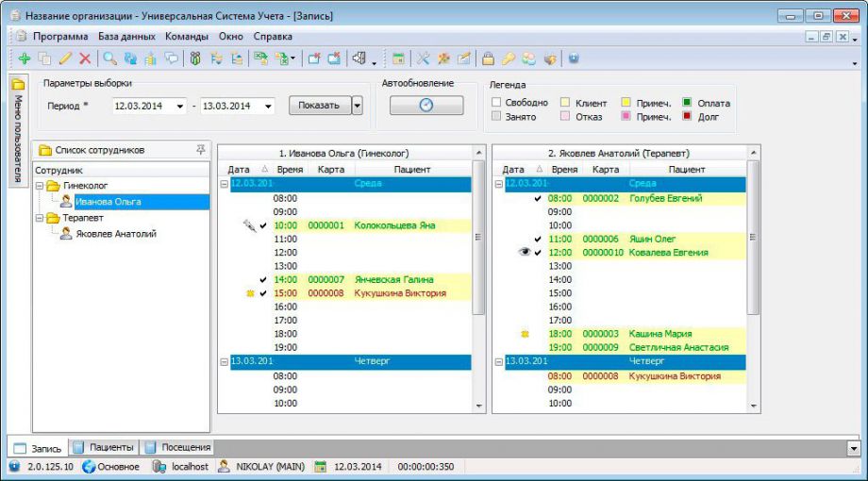
Task: Click the red X delete icon
Action: pyautogui.click(x=85, y=58)
